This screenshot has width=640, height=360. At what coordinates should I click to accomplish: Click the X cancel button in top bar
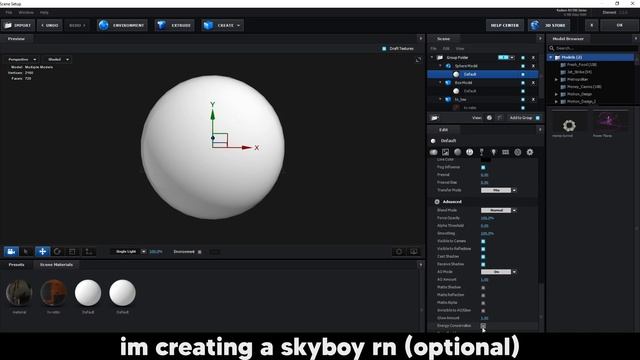(591, 25)
